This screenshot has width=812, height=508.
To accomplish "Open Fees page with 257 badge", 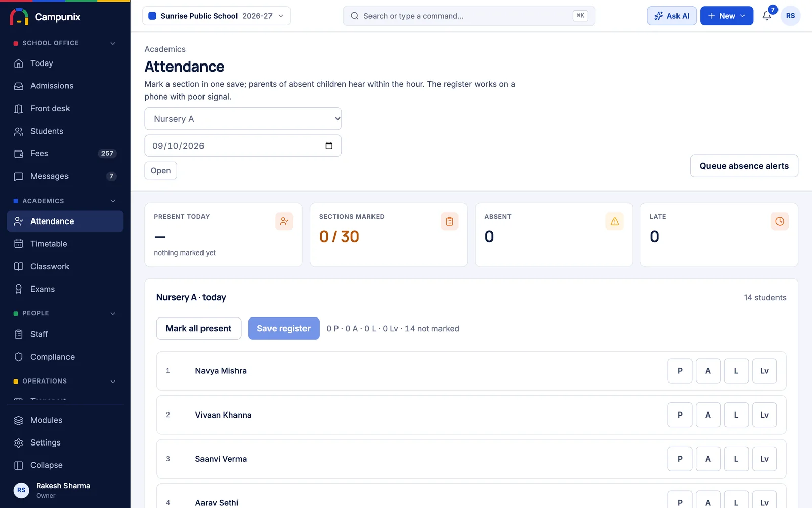I will (65, 153).
